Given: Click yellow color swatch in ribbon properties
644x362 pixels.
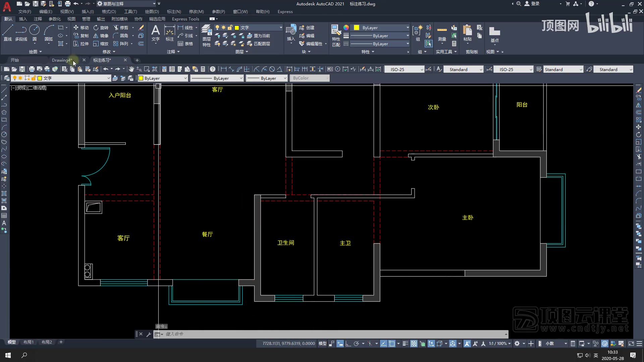Looking at the screenshot, I should (x=357, y=27).
